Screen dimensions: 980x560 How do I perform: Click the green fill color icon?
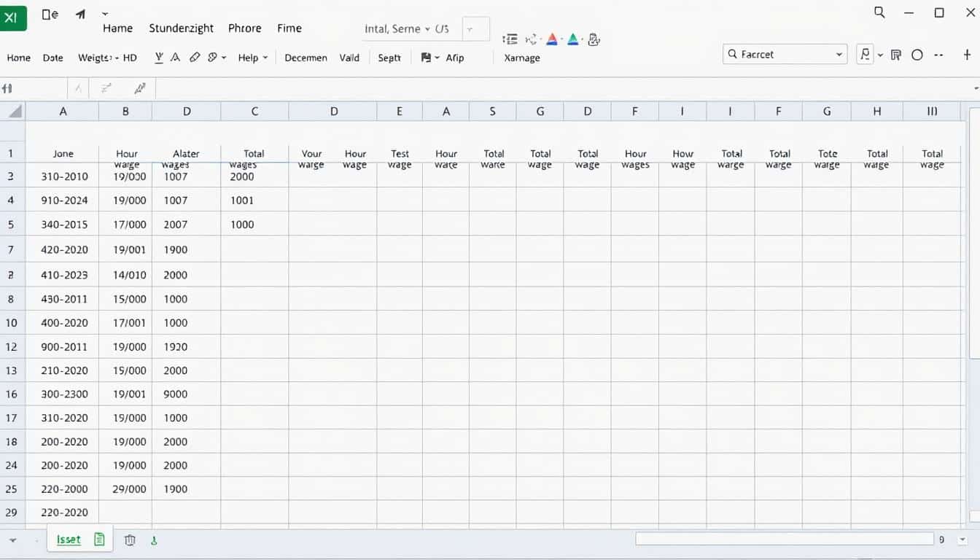(x=573, y=39)
